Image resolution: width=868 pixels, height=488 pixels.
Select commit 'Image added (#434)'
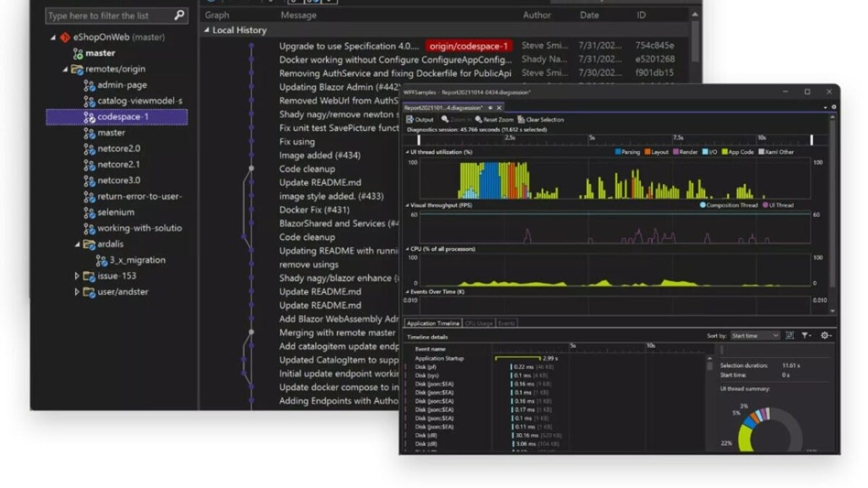click(x=320, y=155)
